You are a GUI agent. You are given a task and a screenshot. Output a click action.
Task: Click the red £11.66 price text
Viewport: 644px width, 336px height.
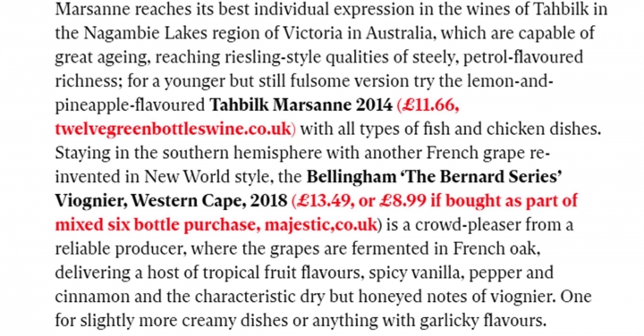point(430,105)
